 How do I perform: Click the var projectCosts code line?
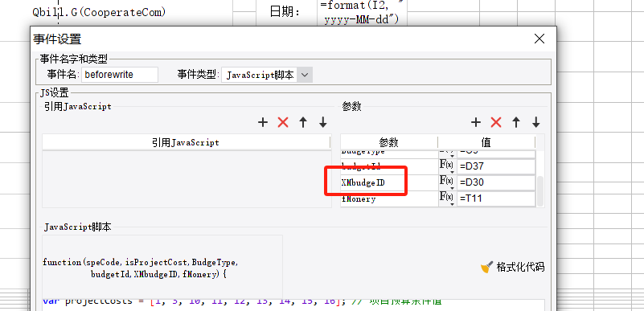[242, 301]
